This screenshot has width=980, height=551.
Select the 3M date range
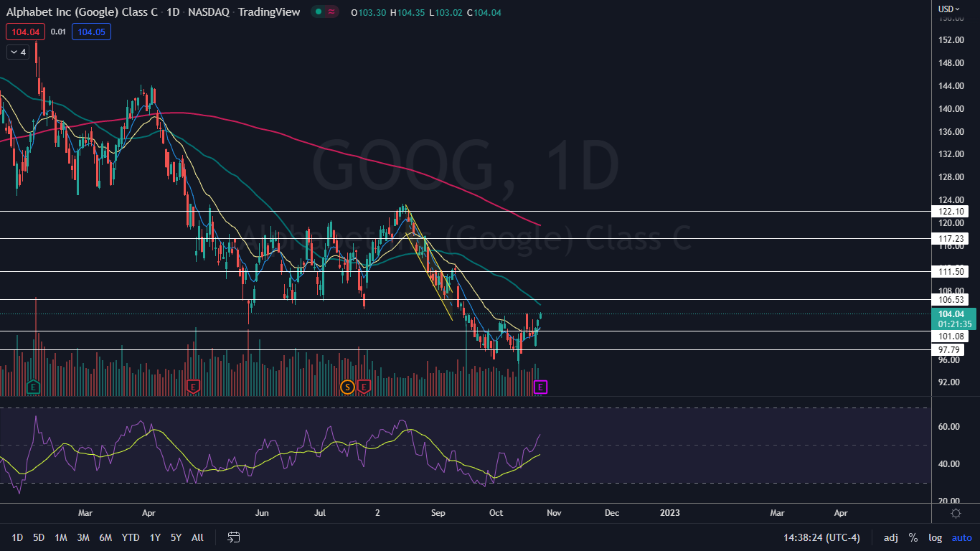(83, 537)
